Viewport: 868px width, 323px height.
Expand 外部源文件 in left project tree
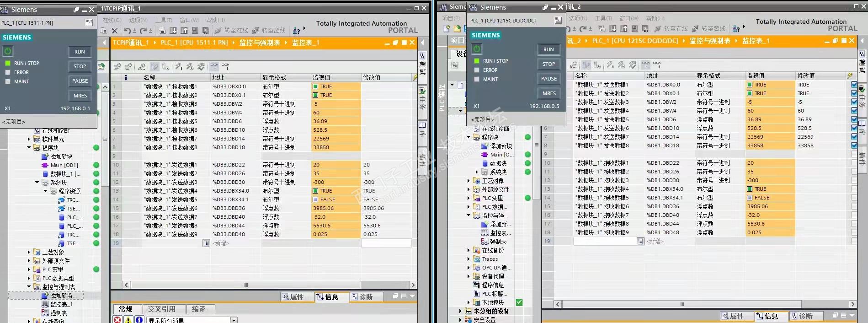tap(29, 261)
